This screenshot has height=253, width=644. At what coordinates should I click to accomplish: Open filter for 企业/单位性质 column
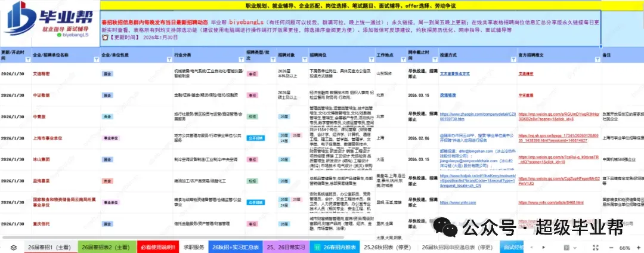pyautogui.click(x=169, y=60)
